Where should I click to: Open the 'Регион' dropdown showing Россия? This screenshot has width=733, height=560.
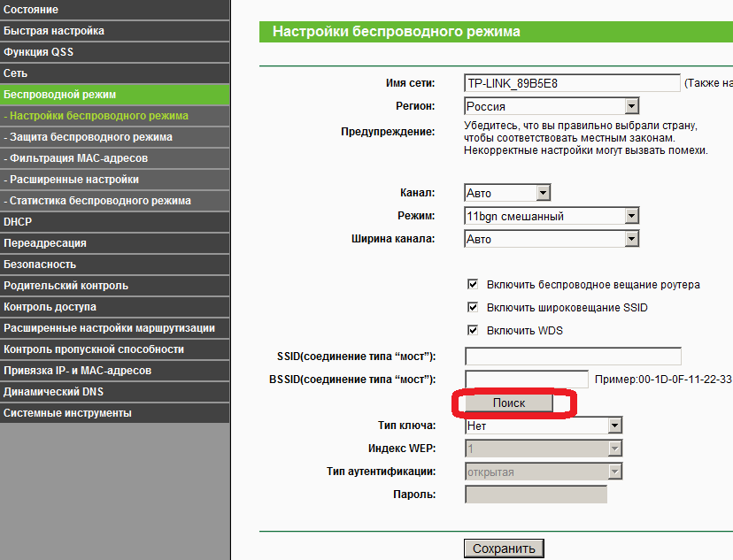click(x=551, y=106)
